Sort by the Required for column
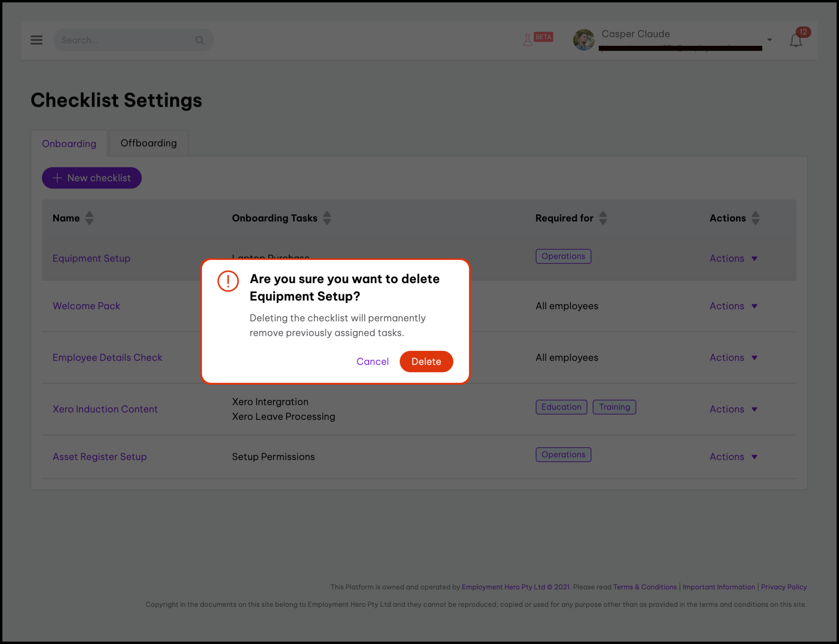This screenshot has width=839, height=644. coord(603,218)
